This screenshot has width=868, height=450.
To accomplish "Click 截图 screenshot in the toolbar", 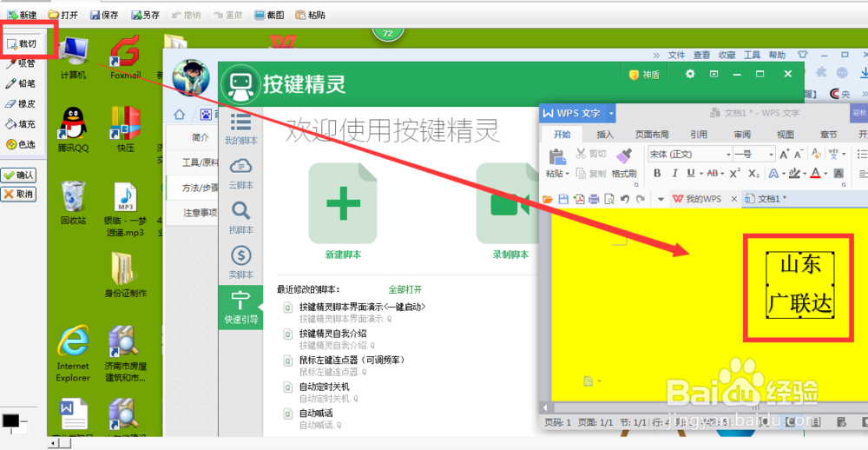I will (x=270, y=15).
